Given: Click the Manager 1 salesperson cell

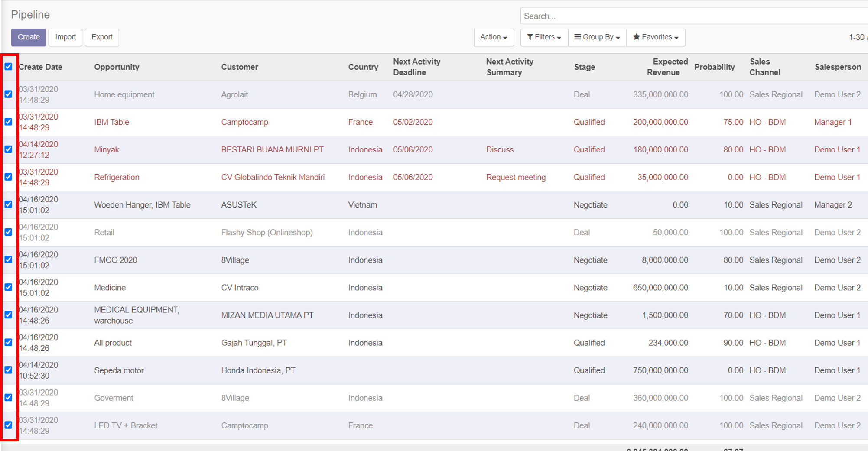Looking at the screenshot, I should point(833,122).
